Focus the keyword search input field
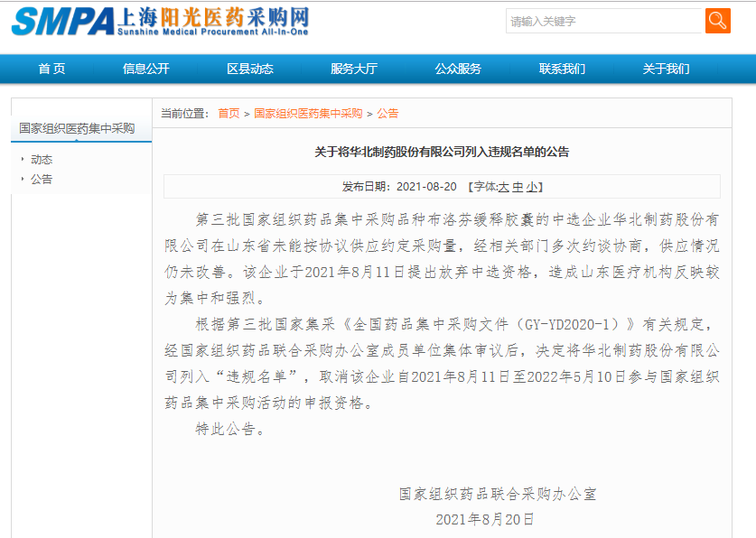Image resolution: width=756 pixels, height=538 pixels. (x=603, y=21)
